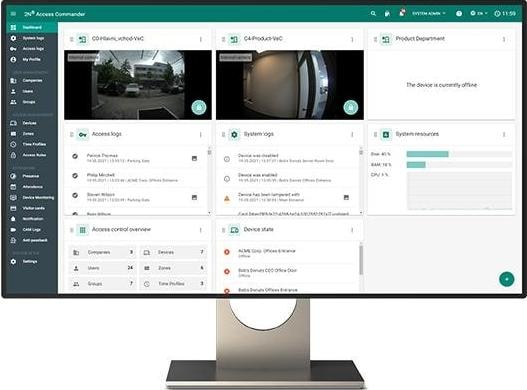Click the orange warning triangle in System logs

(x=227, y=198)
